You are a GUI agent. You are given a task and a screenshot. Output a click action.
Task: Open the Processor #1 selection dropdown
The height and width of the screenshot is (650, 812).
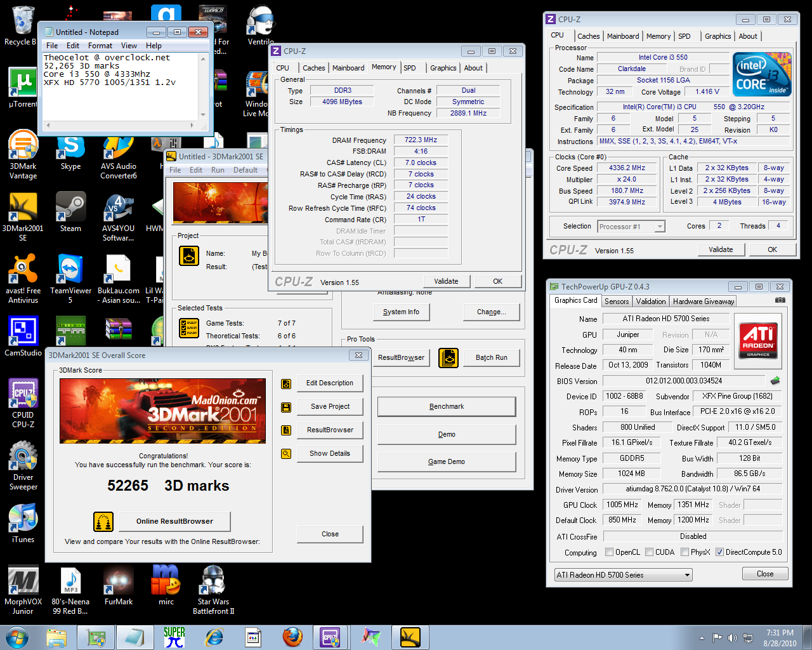[x=631, y=227]
